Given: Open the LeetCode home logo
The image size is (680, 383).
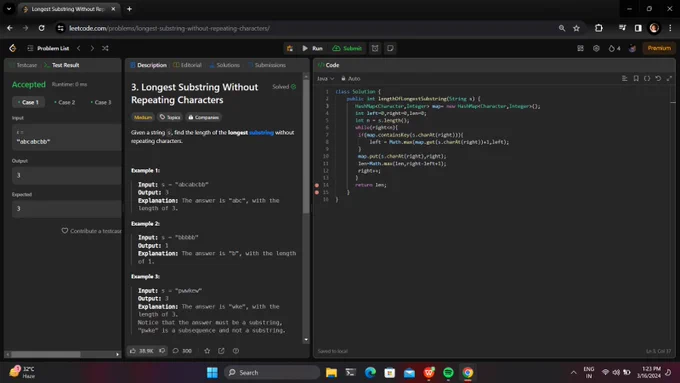Looking at the screenshot, I should pos(13,48).
